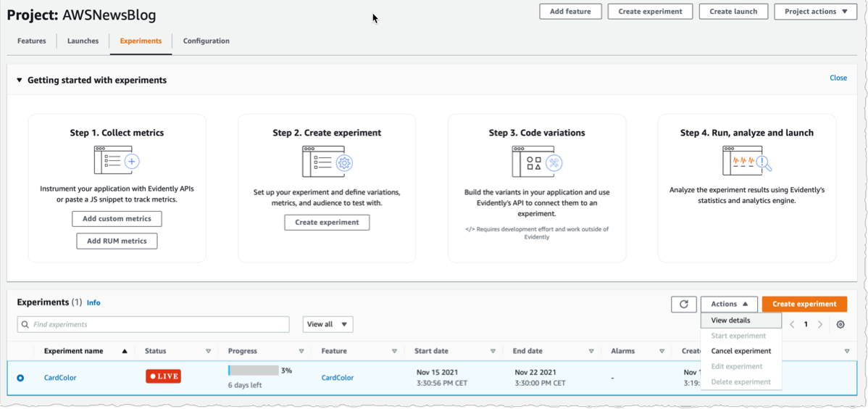Switch to the Launches tab
Viewport: 868px width, 409px height.
click(x=83, y=41)
